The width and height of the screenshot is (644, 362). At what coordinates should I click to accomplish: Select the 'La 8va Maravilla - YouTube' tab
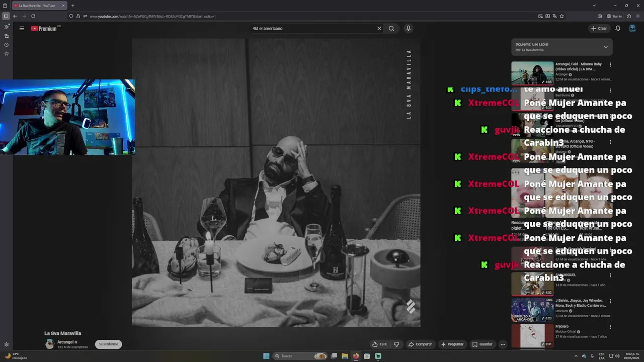39,6
